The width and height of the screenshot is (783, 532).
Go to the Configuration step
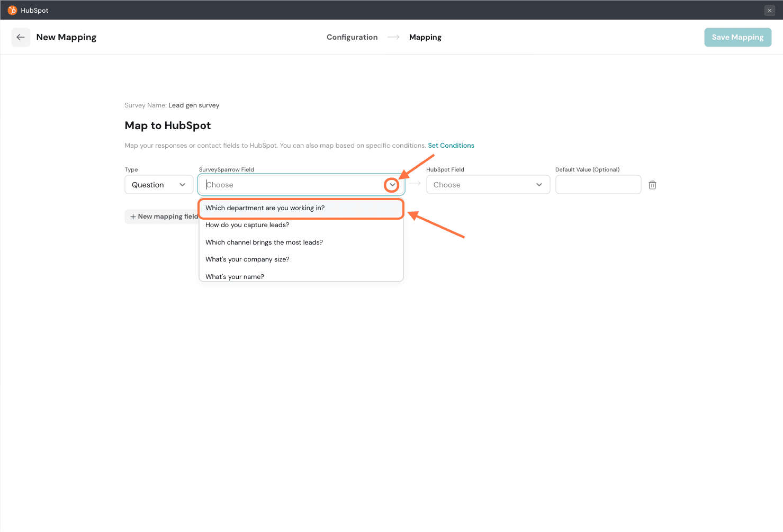point(352,37)
